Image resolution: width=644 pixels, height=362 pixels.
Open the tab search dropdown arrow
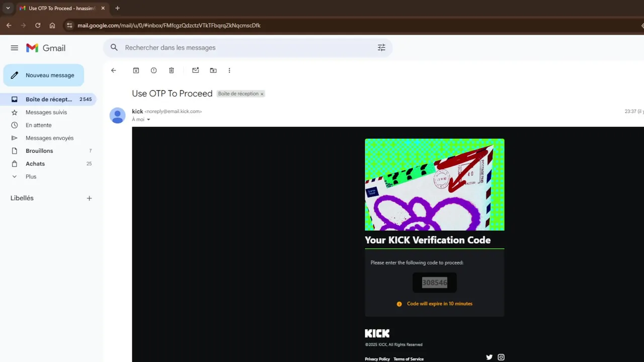(8, 8)
